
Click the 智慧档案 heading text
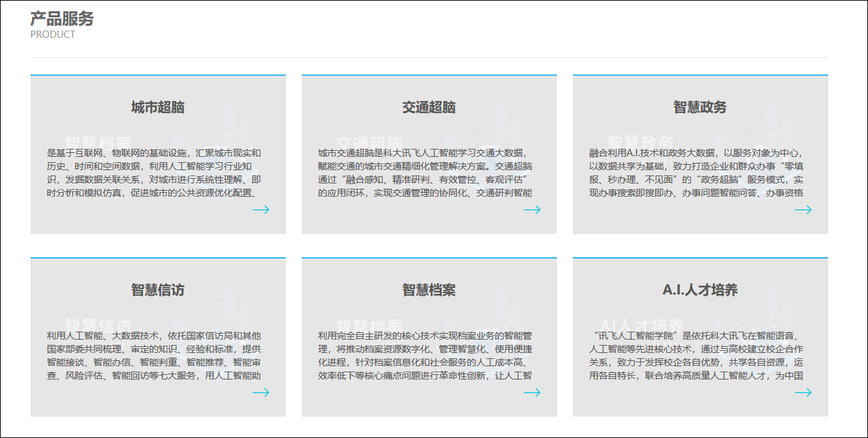429,289
